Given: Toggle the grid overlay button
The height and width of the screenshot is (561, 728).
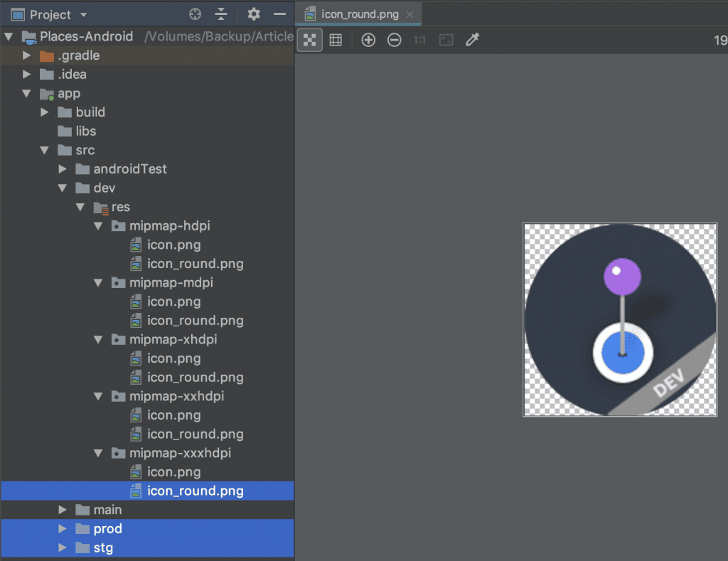Looking at the screenshot, I should pyautogui.click(x=336, y=40).
